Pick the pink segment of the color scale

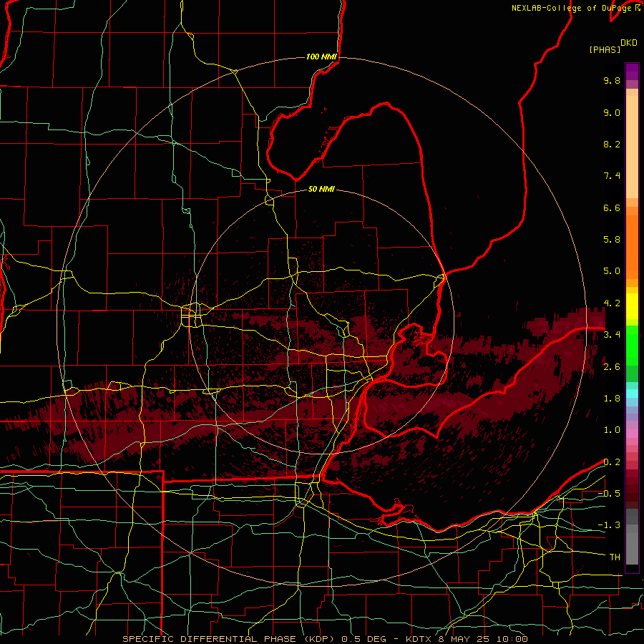point(632,434)
